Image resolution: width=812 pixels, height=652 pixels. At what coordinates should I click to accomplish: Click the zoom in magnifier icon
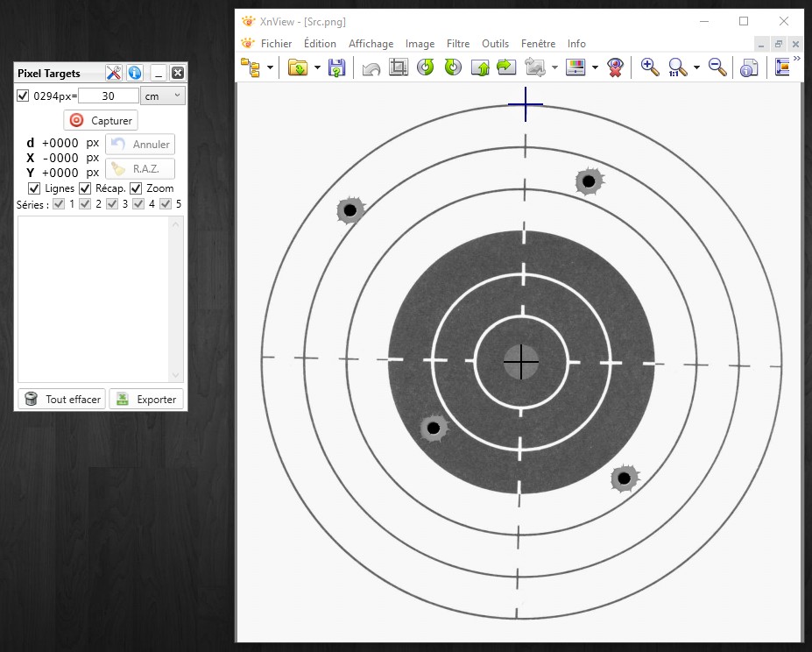click(x=649, y=67)
